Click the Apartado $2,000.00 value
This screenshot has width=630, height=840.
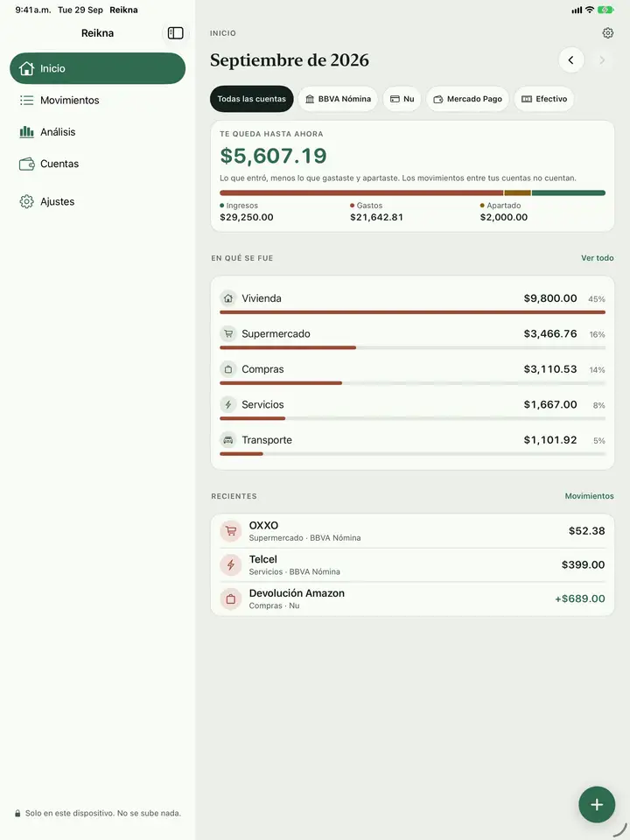tap(504, 218)
